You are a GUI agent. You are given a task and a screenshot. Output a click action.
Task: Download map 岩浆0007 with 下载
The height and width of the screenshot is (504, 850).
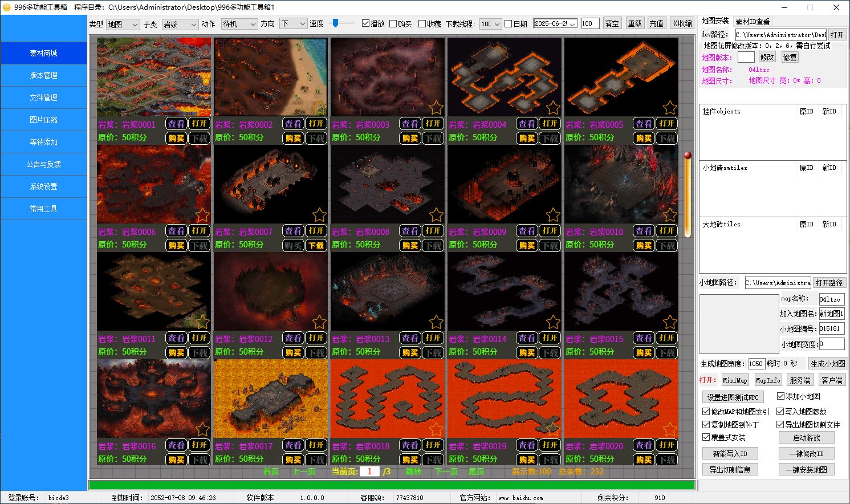(x=316, y=245)
